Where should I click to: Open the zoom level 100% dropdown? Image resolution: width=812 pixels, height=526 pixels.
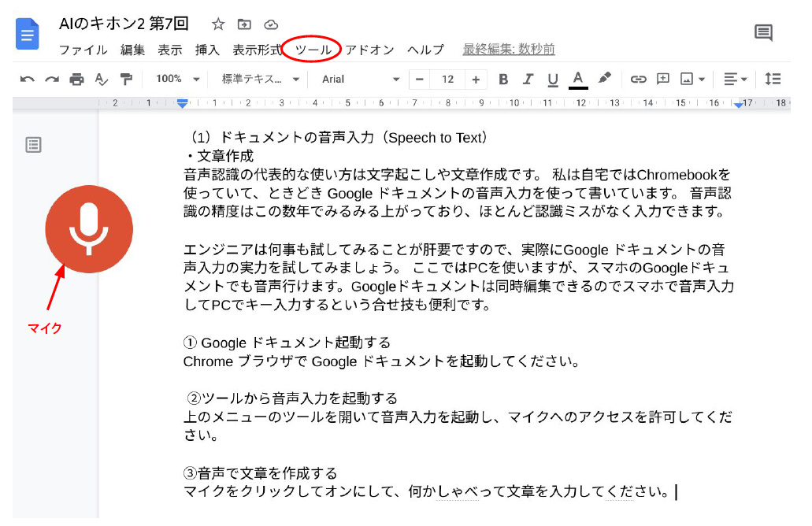point(178,80)
